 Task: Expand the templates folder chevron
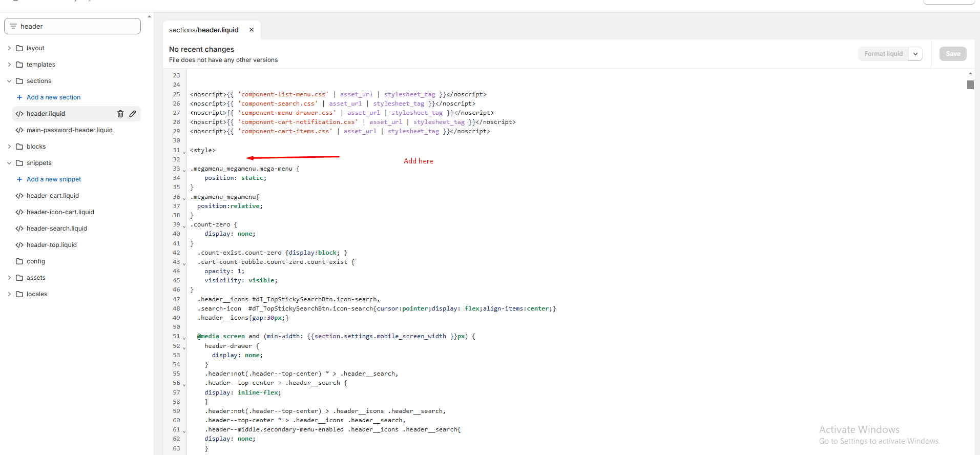click(x=9, y=65)
